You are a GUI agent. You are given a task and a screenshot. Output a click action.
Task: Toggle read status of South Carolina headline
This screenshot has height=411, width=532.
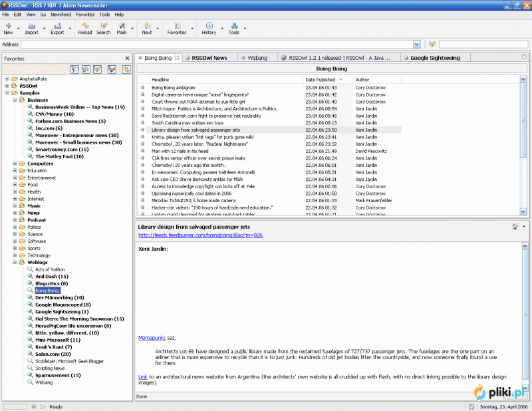(143, 122)
